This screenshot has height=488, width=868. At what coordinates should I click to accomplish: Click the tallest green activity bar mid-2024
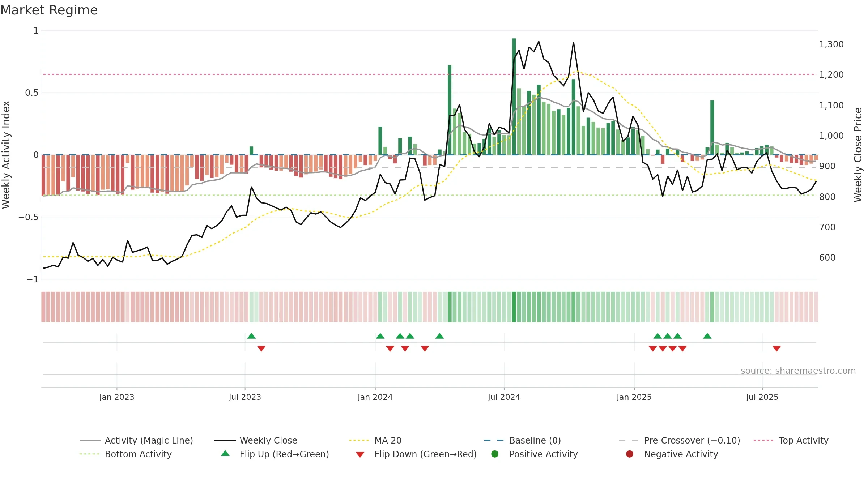click(514, 97)
